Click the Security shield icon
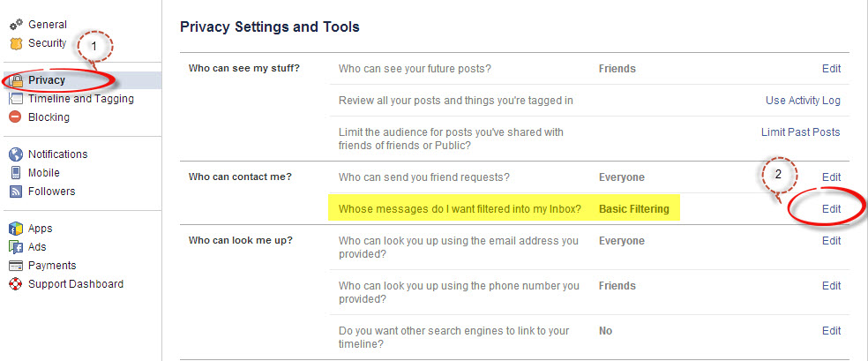 coord(15,43)
